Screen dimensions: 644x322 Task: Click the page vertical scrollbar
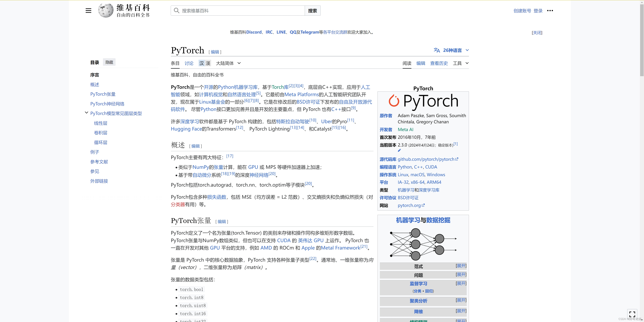pos(641,40)
